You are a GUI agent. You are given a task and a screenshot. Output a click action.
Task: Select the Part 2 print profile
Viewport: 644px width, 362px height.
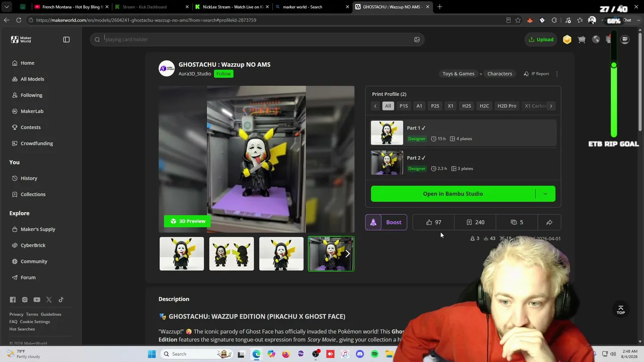click(463, 162)
